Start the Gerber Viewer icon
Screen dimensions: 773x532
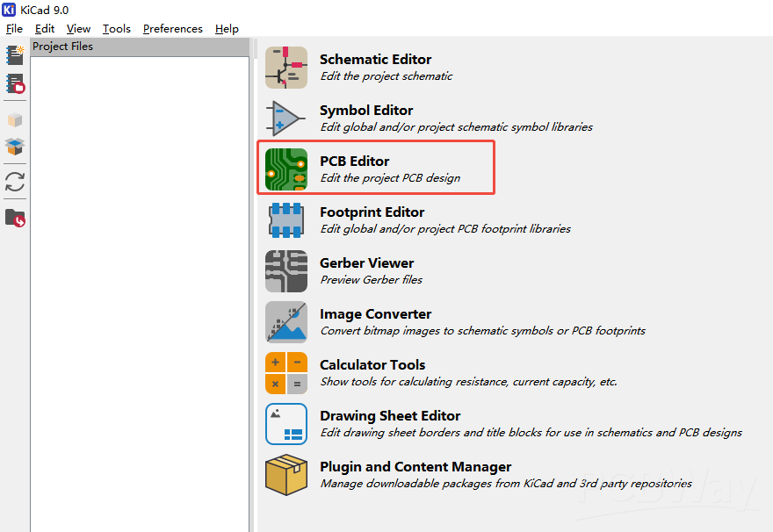(x=286, y=271)
